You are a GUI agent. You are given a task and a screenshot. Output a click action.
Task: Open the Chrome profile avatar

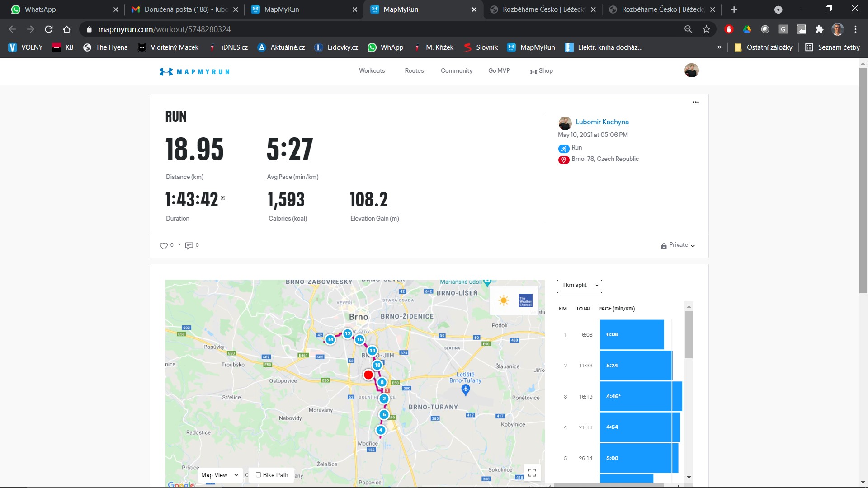pos(837,29)
